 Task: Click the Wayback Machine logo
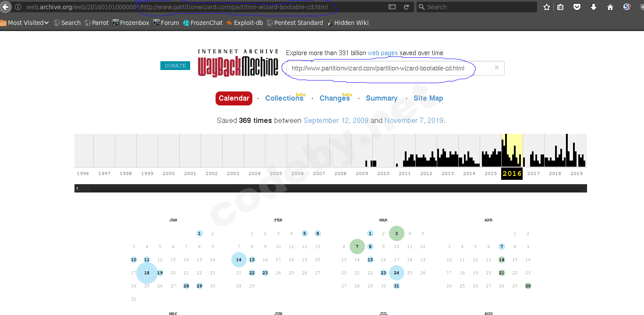pos(238,63)
